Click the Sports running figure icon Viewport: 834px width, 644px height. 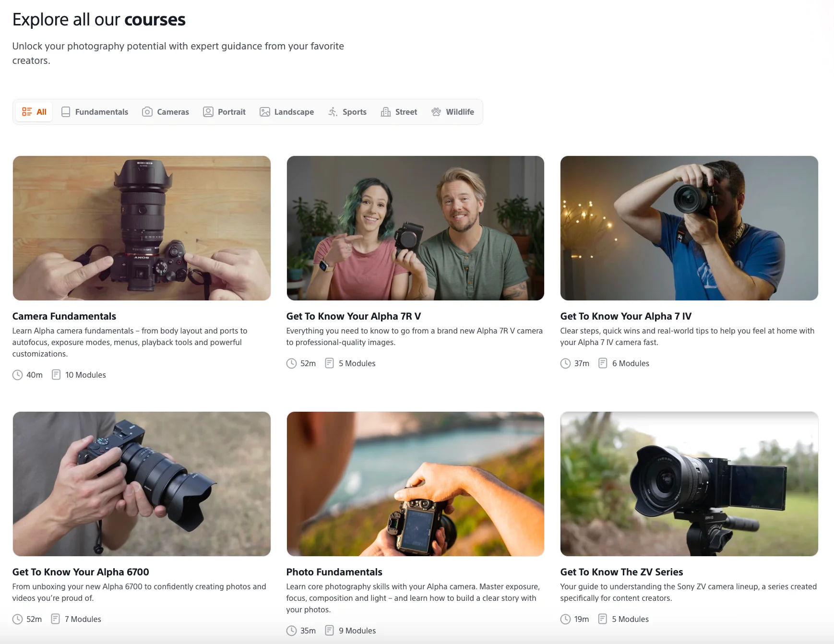pyautogui.click(x=333, y=112)
